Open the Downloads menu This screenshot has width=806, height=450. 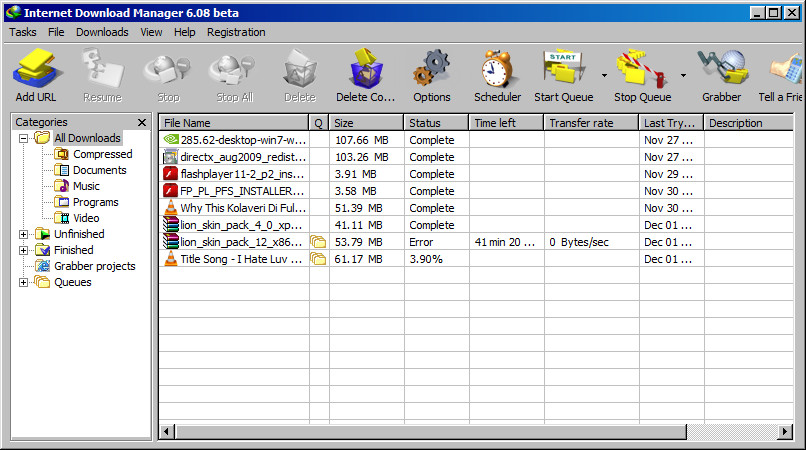click(102, 32)
